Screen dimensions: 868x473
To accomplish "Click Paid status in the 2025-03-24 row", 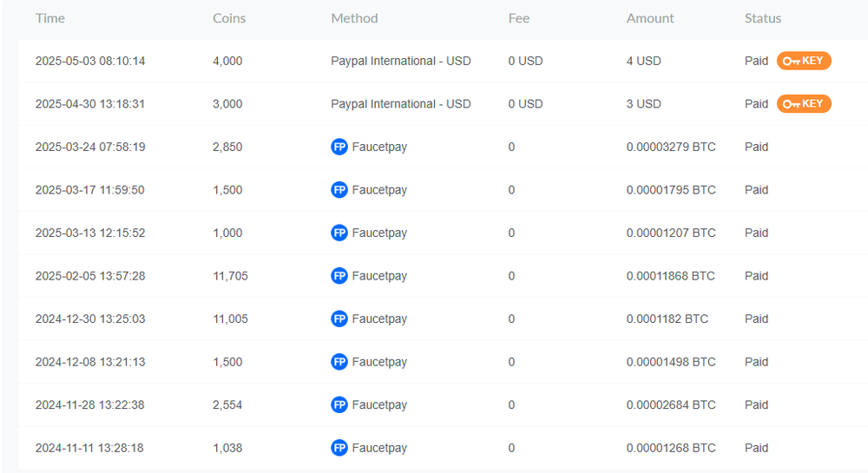I will [x=756, y=147].
